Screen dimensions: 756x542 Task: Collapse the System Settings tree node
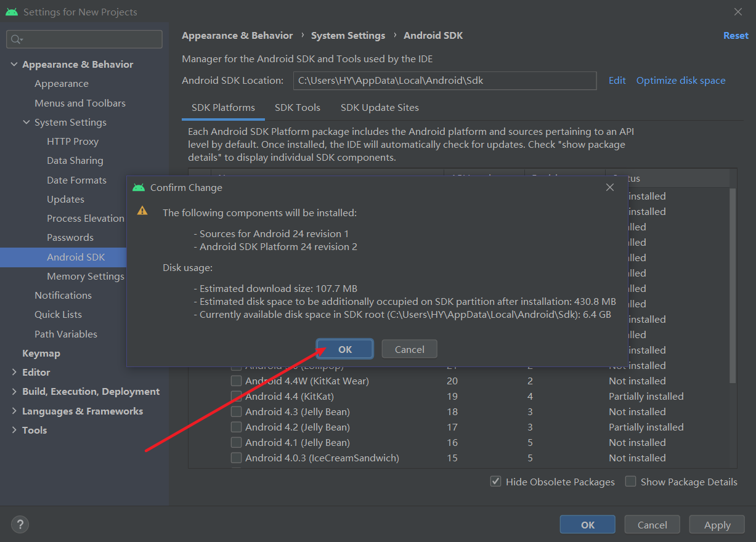(x=26, y=122)
